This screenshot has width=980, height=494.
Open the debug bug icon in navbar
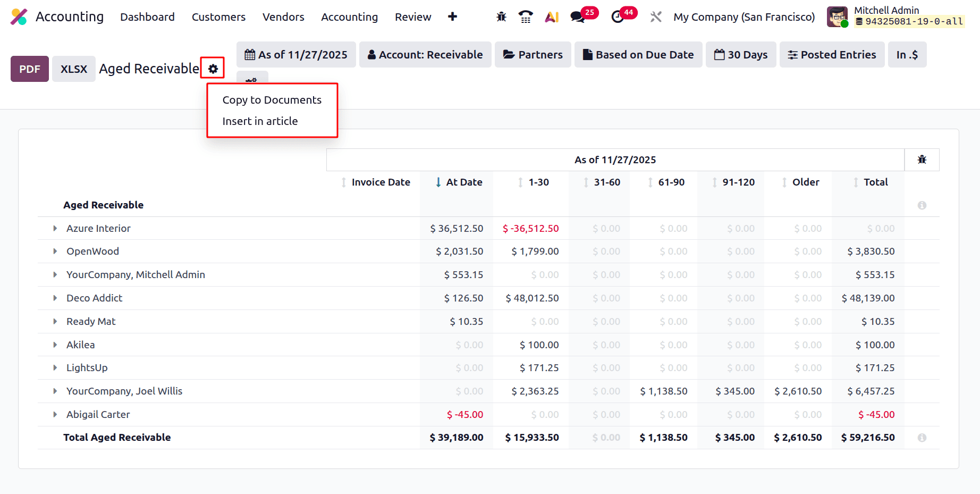[501, 17]
